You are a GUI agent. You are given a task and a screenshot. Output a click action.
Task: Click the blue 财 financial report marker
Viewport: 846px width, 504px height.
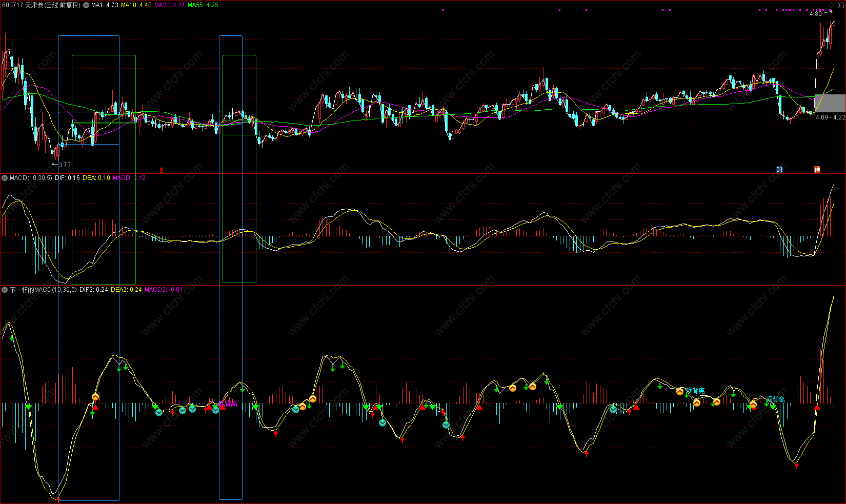pos(779,170)
